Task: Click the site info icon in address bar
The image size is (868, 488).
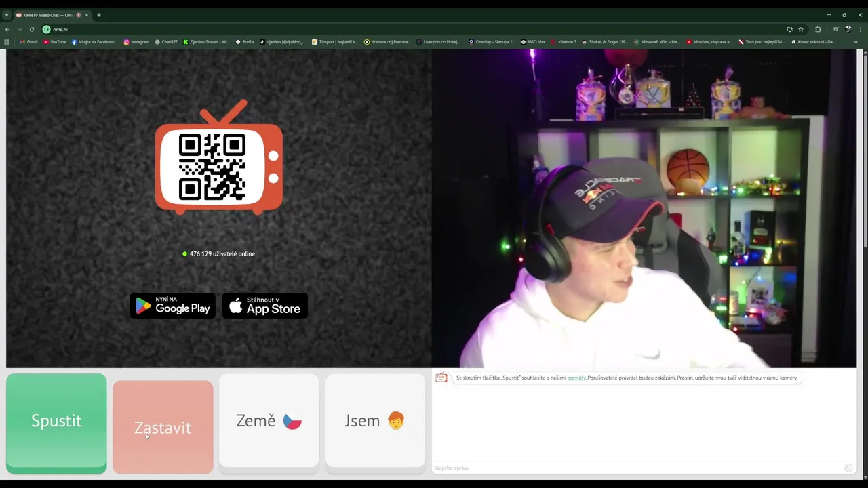Action: (x=46, y=29)
